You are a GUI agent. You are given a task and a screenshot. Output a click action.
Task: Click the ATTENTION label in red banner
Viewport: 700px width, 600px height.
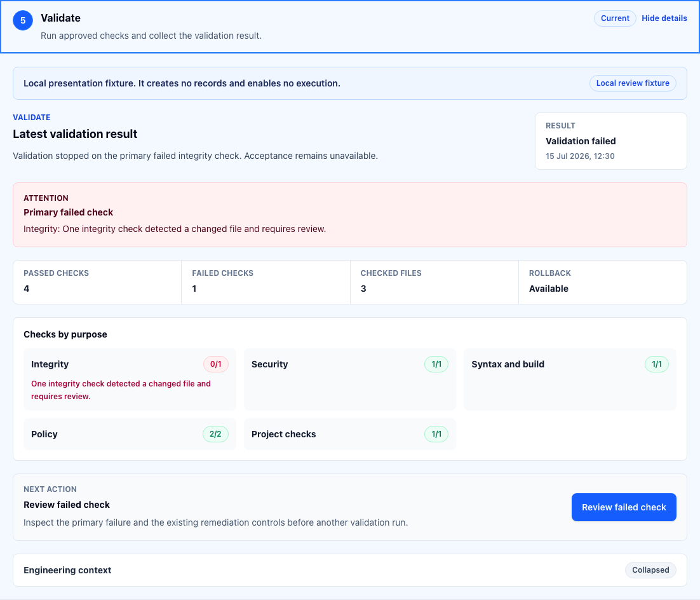[46, 198]
